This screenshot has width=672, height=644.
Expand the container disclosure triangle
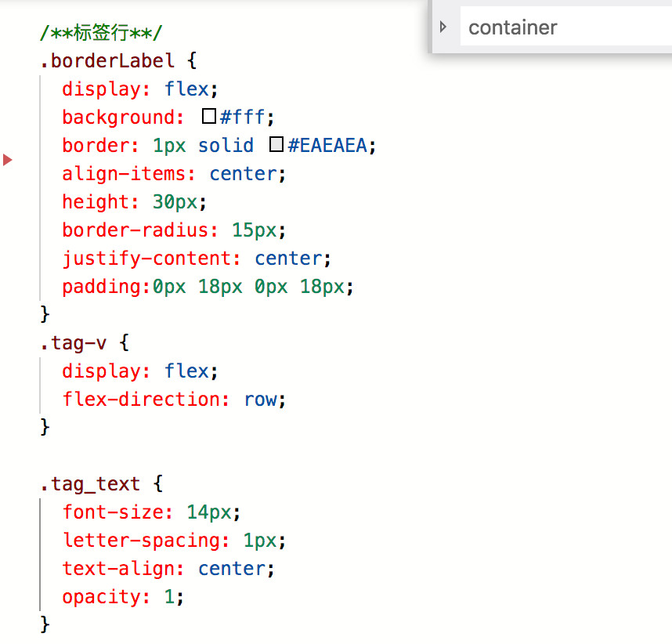[x=443, y=27]
